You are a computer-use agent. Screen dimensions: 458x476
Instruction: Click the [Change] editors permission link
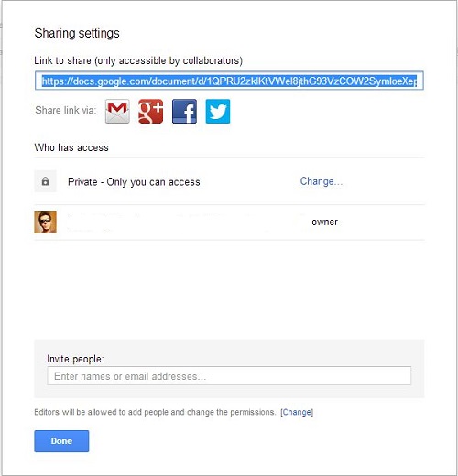tap(297, 412)
